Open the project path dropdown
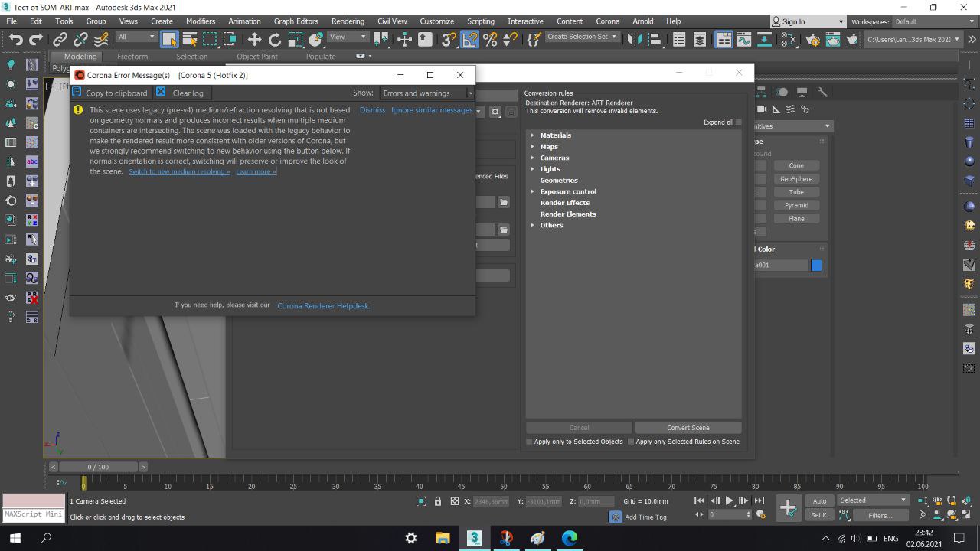Screen dimensions: 980x551 (x=913, y=39)
